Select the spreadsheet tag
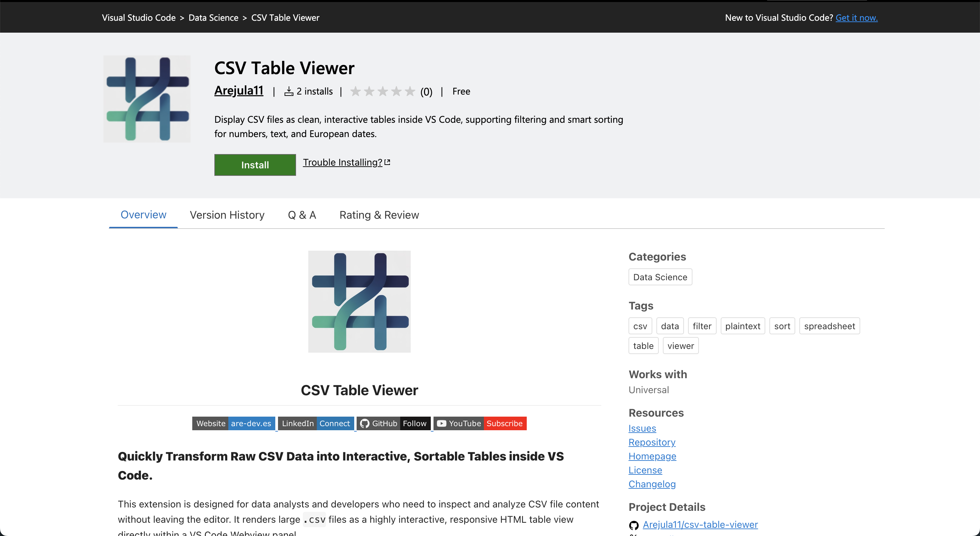The width and height of the screenshot is (980, 536). click(x=829, y=326)
